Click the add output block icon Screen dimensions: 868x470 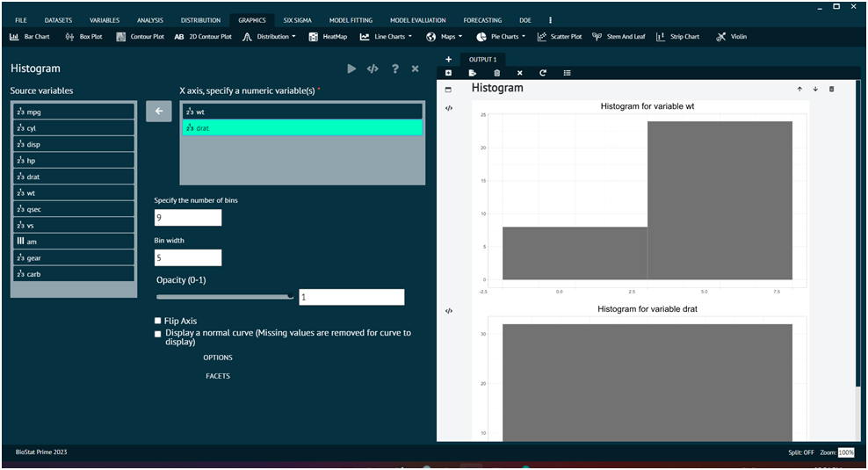[x=448, y=73]
